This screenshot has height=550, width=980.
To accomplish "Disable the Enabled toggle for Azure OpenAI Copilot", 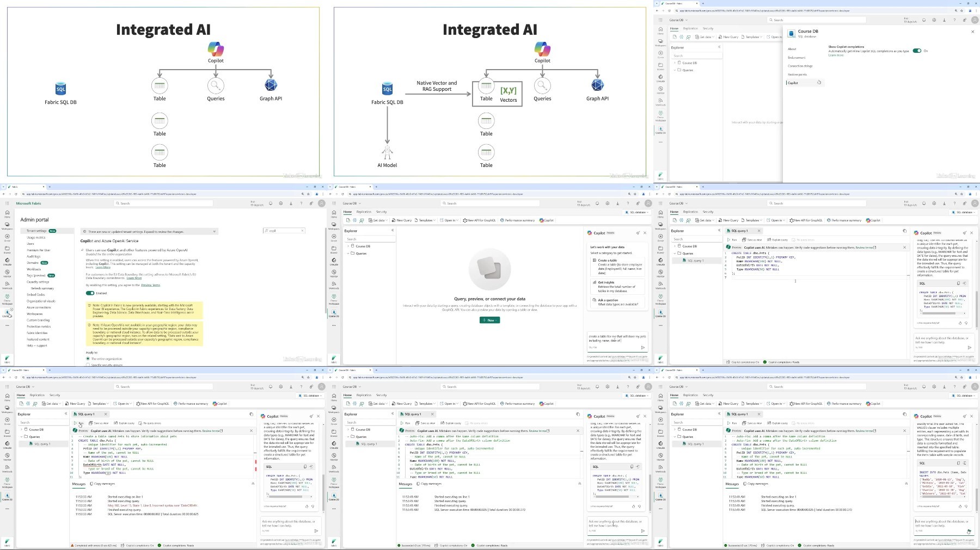I will coord(90,293).
